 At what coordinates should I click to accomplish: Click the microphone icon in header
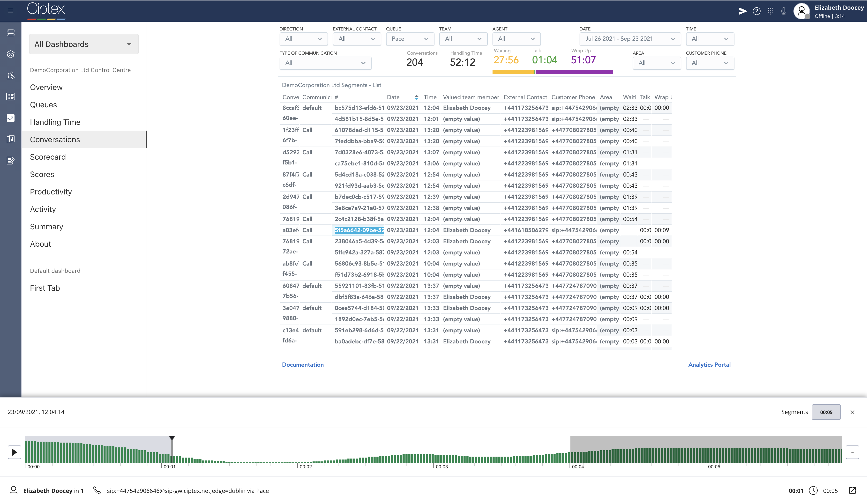784,11
